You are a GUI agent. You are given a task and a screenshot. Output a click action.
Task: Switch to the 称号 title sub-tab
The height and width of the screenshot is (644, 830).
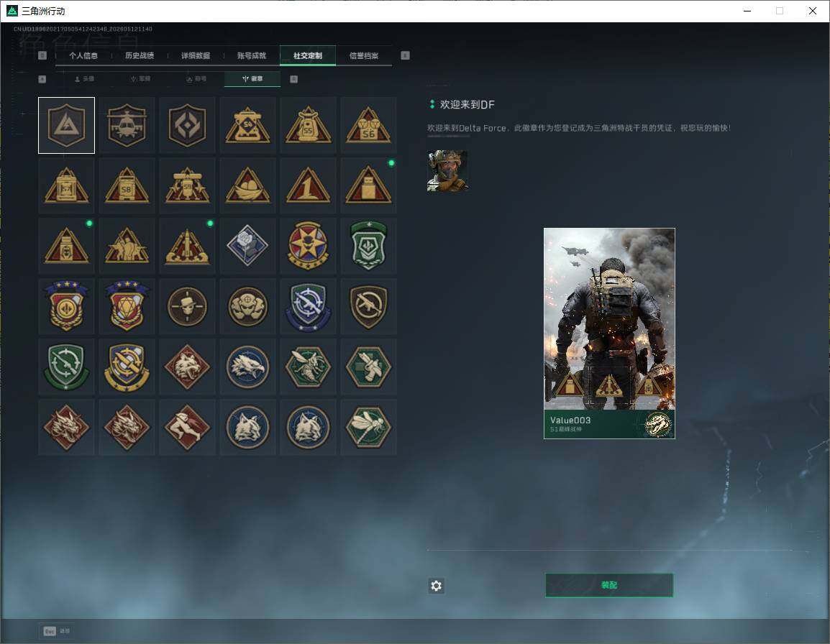coord(196,79)
